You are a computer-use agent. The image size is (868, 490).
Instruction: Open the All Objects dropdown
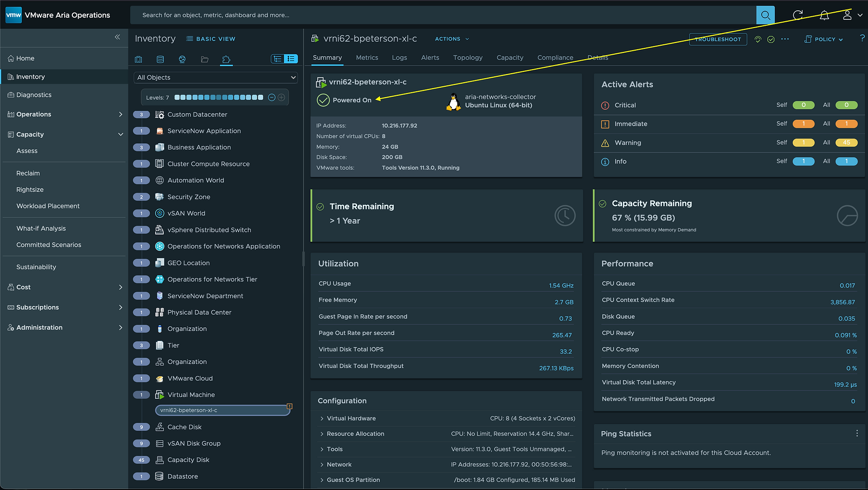(x=216, y=77)
